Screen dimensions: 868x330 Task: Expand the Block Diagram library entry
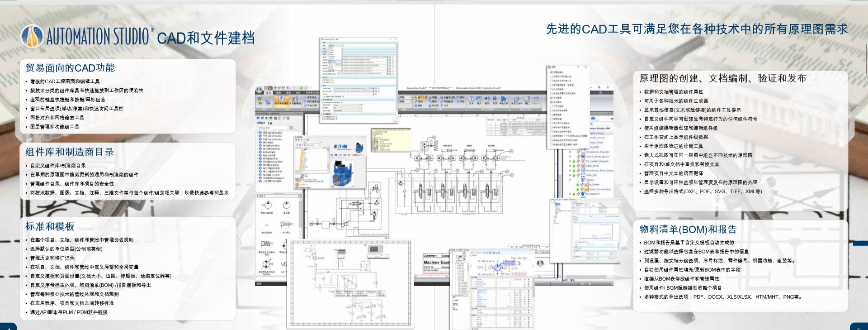tap(258, 178)
